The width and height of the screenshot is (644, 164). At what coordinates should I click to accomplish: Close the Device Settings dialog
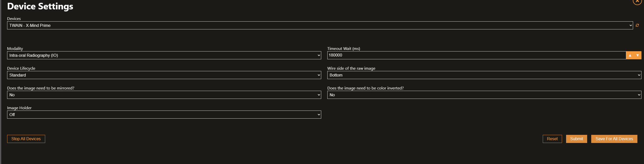pos(637,1)
